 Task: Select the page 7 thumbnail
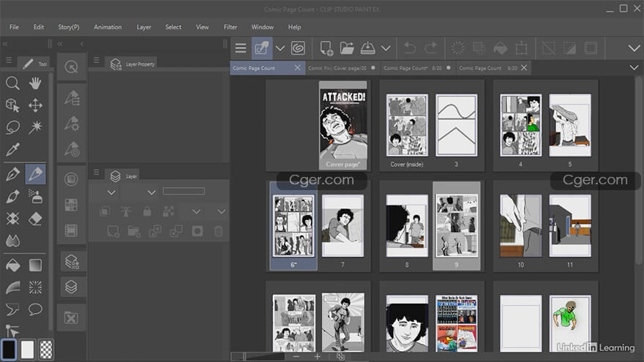coord(342,226)
